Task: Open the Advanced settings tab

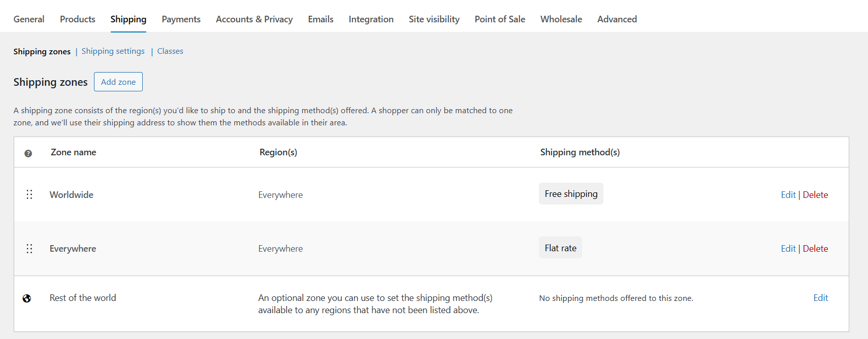Action: pos(617,19)
